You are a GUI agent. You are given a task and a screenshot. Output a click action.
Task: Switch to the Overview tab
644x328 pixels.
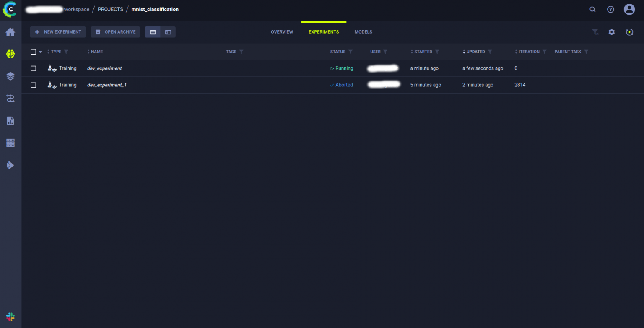[x=282, y=32]
